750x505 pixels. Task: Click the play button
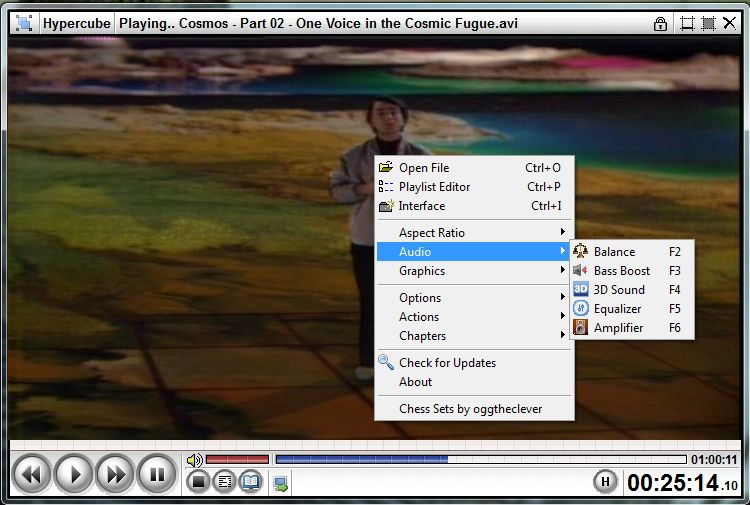pyautogui.click(x=74, y=475)
